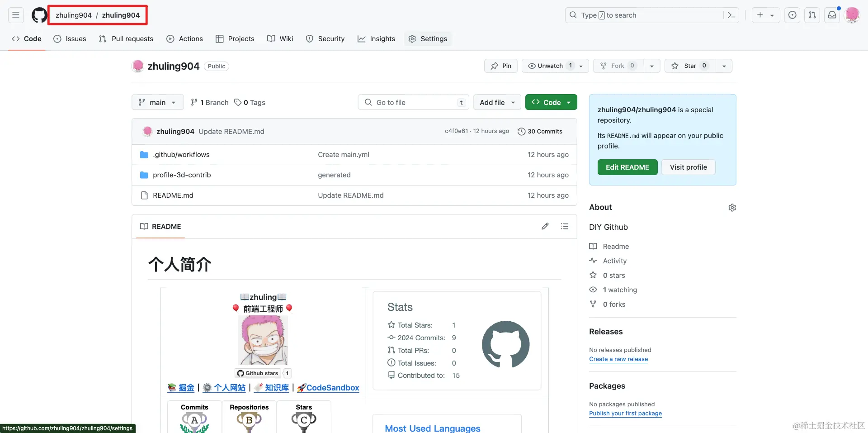Image resolution: width=868 pixels, height=433 pixels.
Task: View the 0 Tags link
Action: click(250, 102)
